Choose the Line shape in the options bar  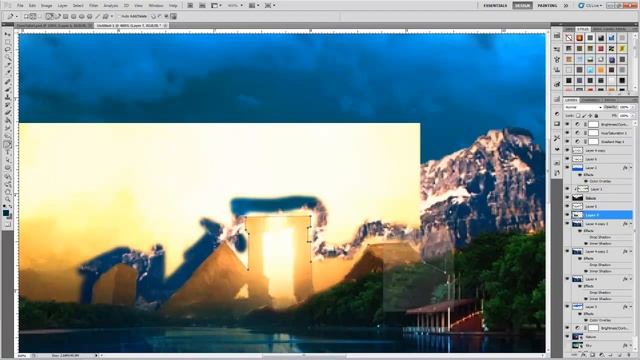coord(98,16)
